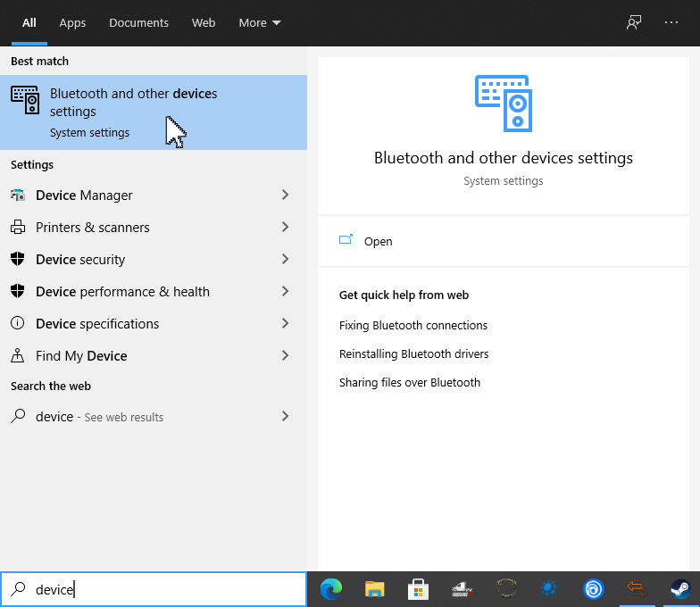700x607 pixels.
Task: Click the Device Manager icon
Action: pos(18,195)
